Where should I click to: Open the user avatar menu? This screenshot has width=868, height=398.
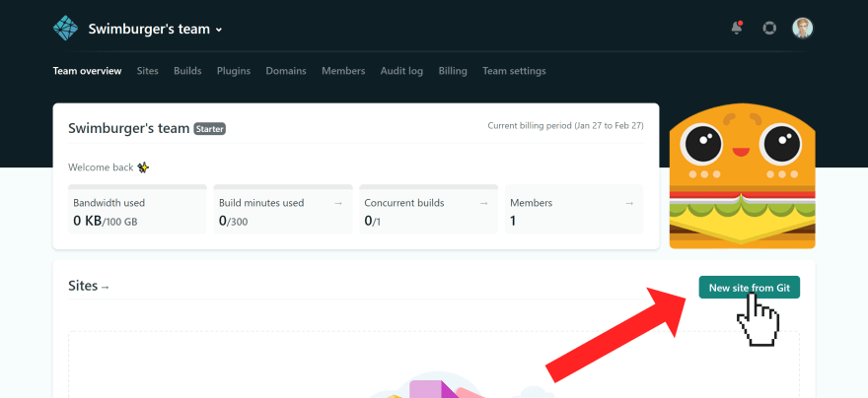(802, 29)
